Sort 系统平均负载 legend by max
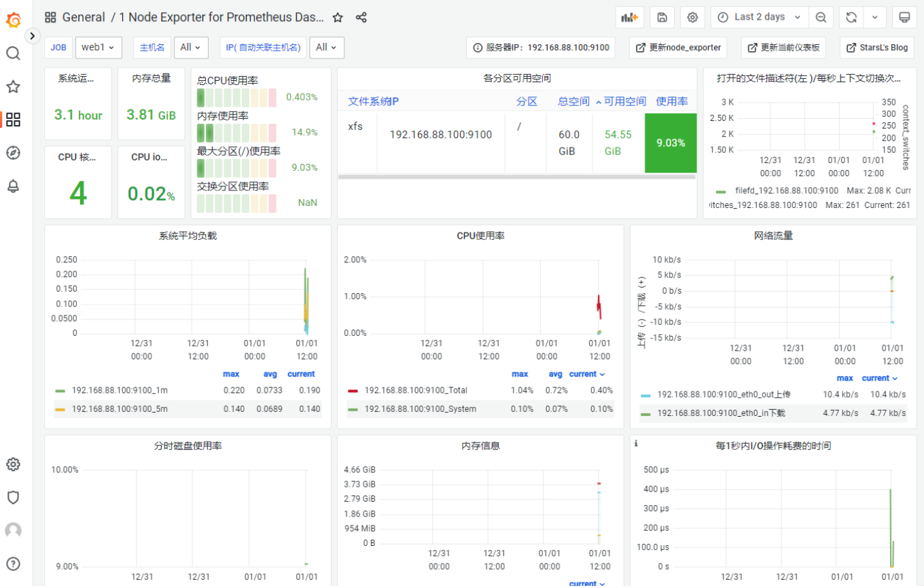 pos(231,374)
